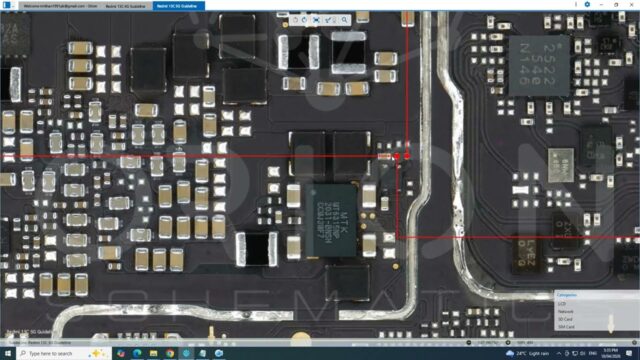
Task: Open the clock and date panel
Action: click(610, 353)
